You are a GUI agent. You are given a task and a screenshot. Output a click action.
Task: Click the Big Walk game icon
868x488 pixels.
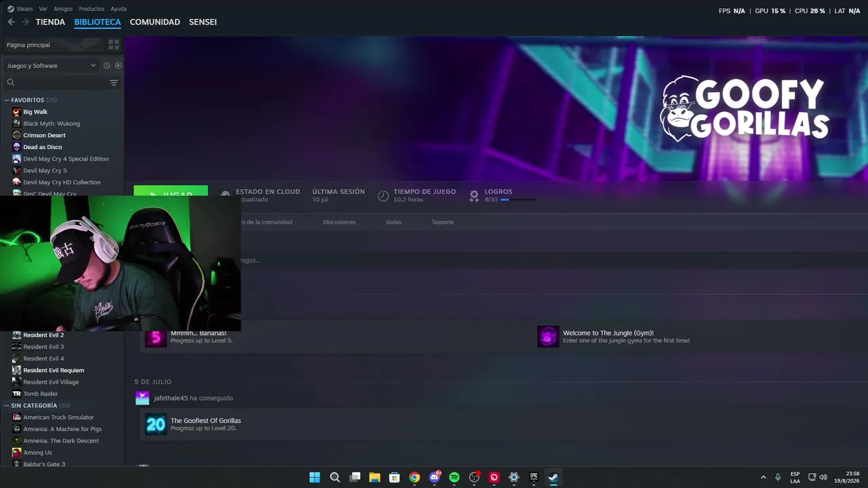coord(17,112)
